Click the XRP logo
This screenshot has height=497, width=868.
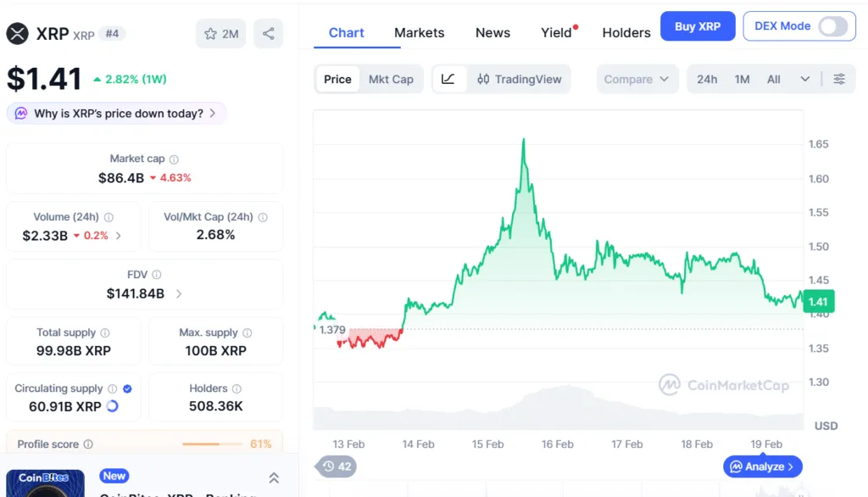point(19,33)
